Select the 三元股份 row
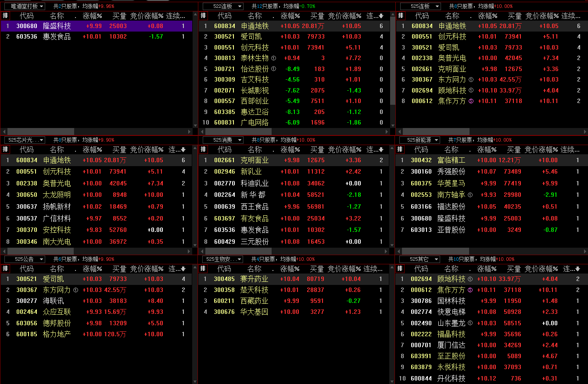The image size is (588, 384). (x=294, y=242)
